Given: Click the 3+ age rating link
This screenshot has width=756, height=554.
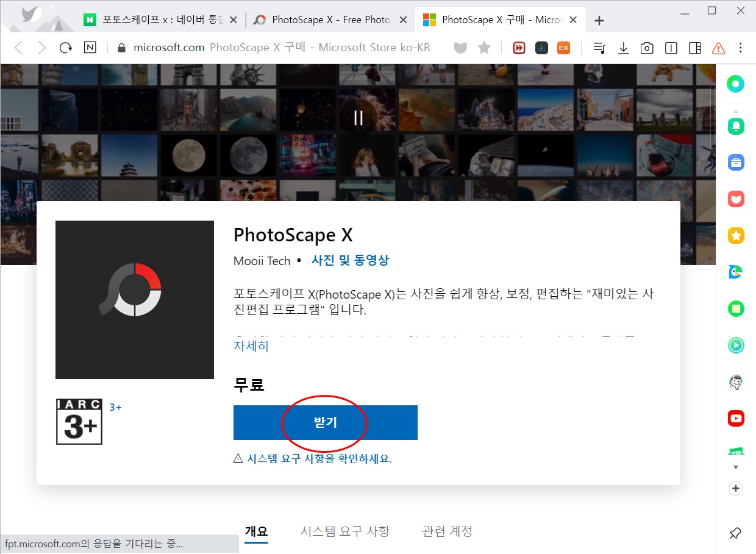Looking at the screenshot, I should (116, 407).
